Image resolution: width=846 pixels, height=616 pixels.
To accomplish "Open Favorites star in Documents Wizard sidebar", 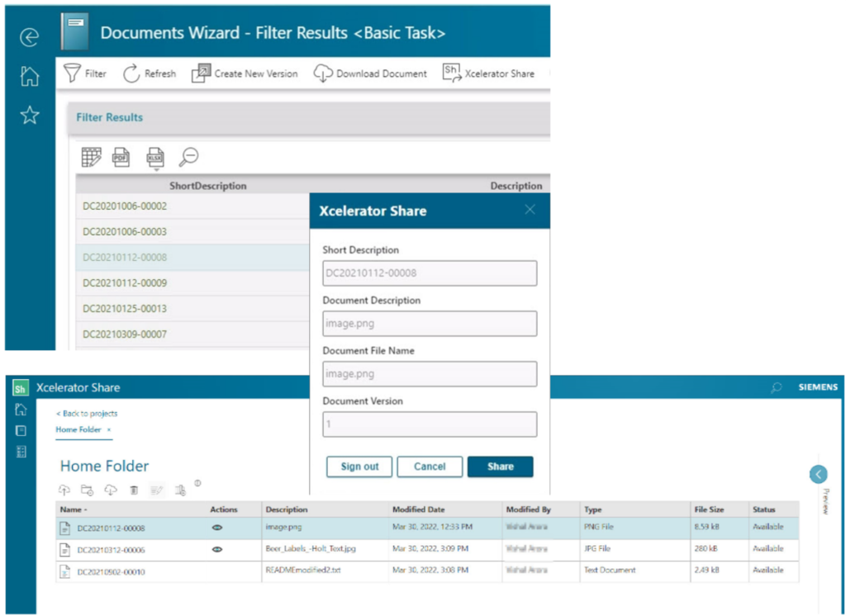I will pos(29,115).
